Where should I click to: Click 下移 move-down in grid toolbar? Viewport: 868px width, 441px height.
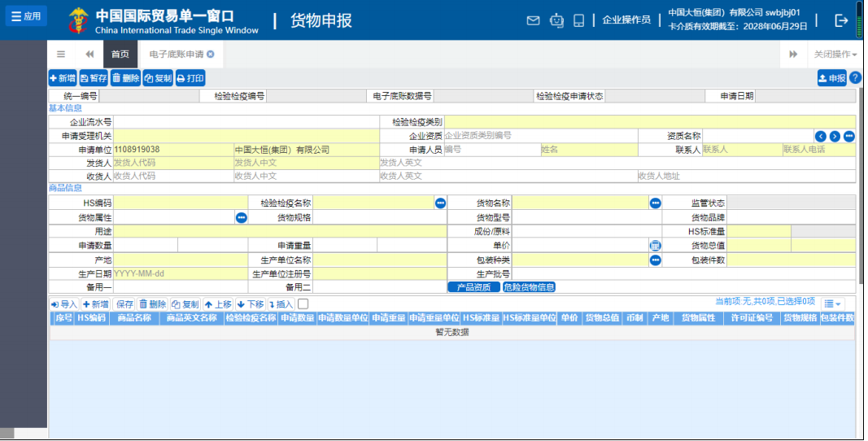pos(251,304)
